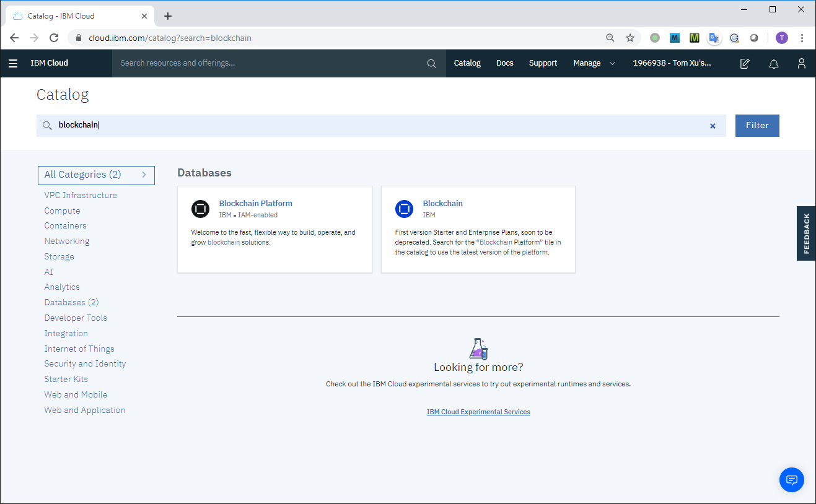
Task: Click the Filter button
Action: click(x=757, y=126)
